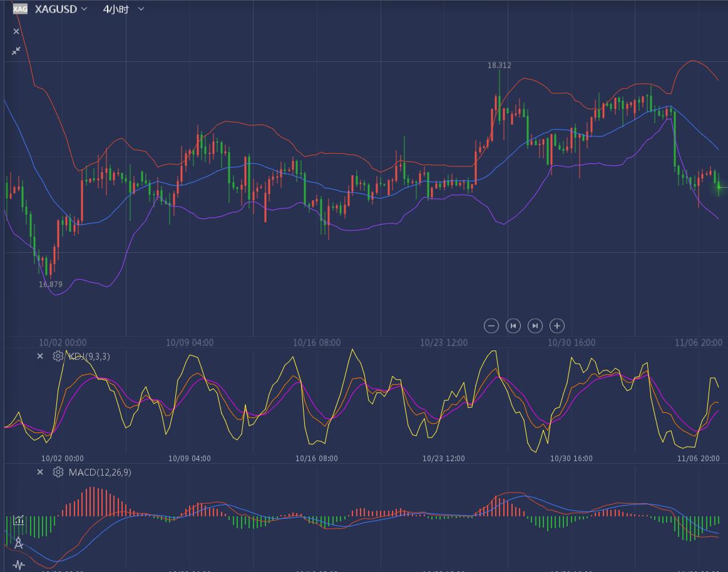Click the KDJ(9,3,3) indicator label
Viewport: 728px width, 572px height.
coord(89,356)
